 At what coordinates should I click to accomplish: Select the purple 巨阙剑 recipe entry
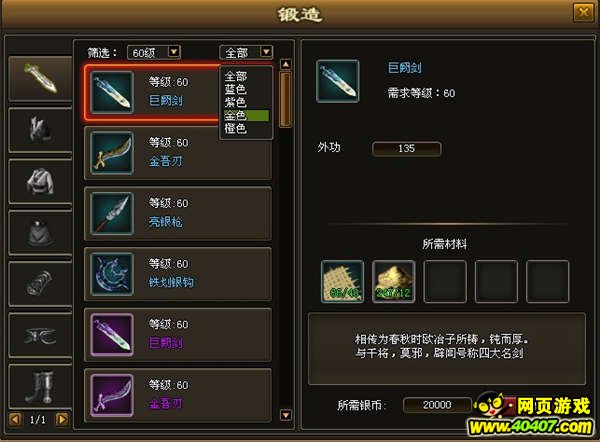(178, 335)
